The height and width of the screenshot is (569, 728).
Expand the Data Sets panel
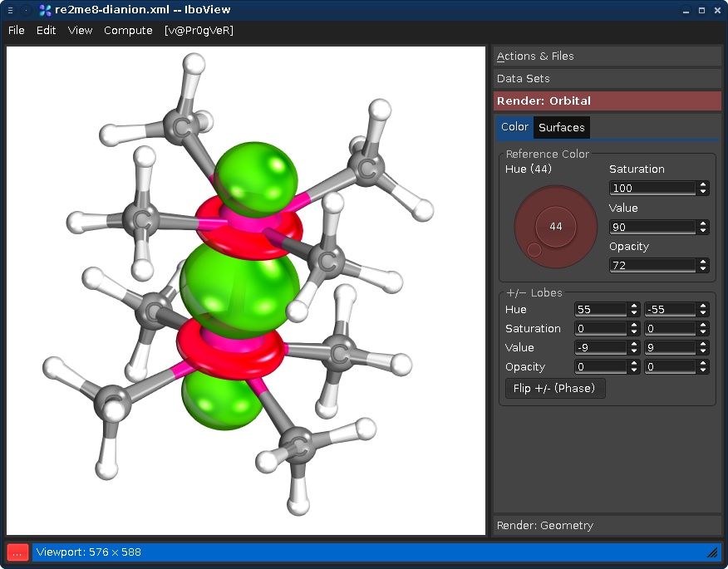click(x=607, y=79)
